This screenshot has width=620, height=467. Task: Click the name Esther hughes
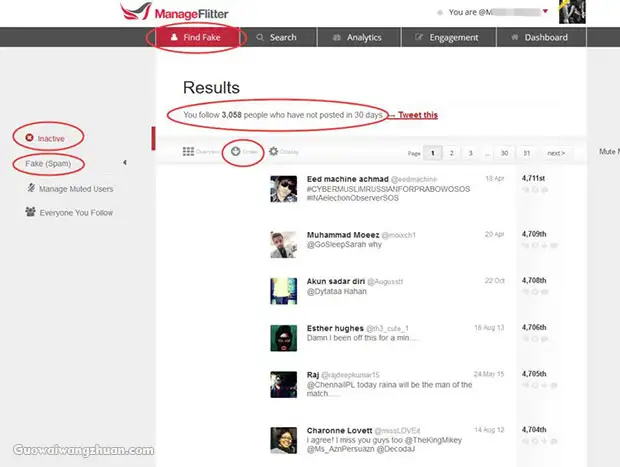335,328
